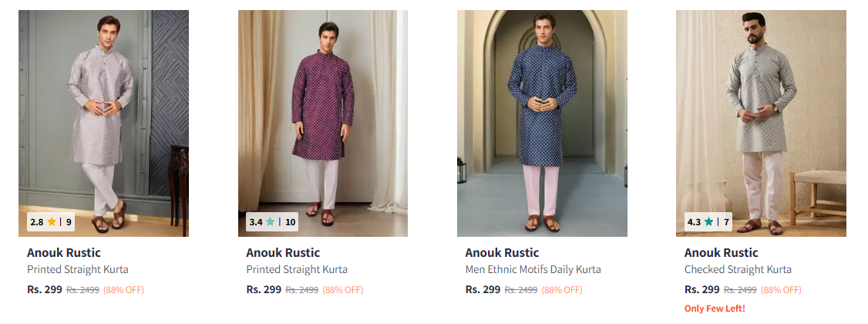Image resolution: width=868 pixels, height=324 pixels.
Task: Click the Rs. 299 price of Checked Straight Kurta
Action: (x=701, y=290)
